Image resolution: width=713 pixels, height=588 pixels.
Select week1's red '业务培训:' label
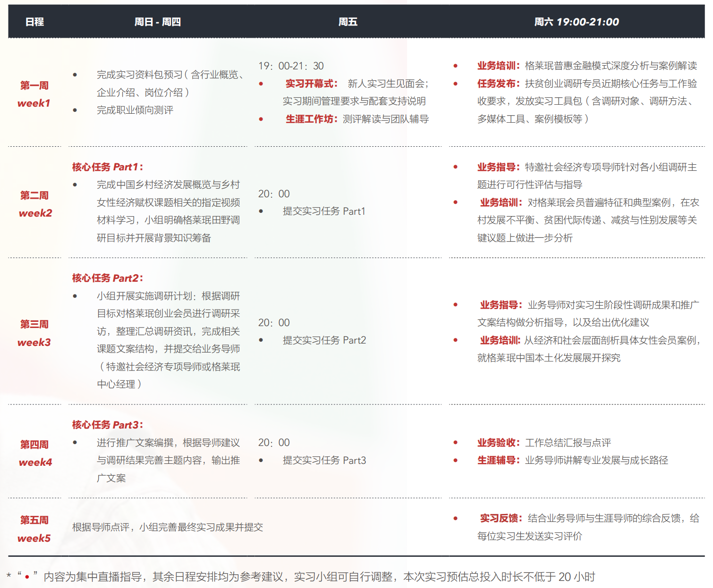[499, 66]
